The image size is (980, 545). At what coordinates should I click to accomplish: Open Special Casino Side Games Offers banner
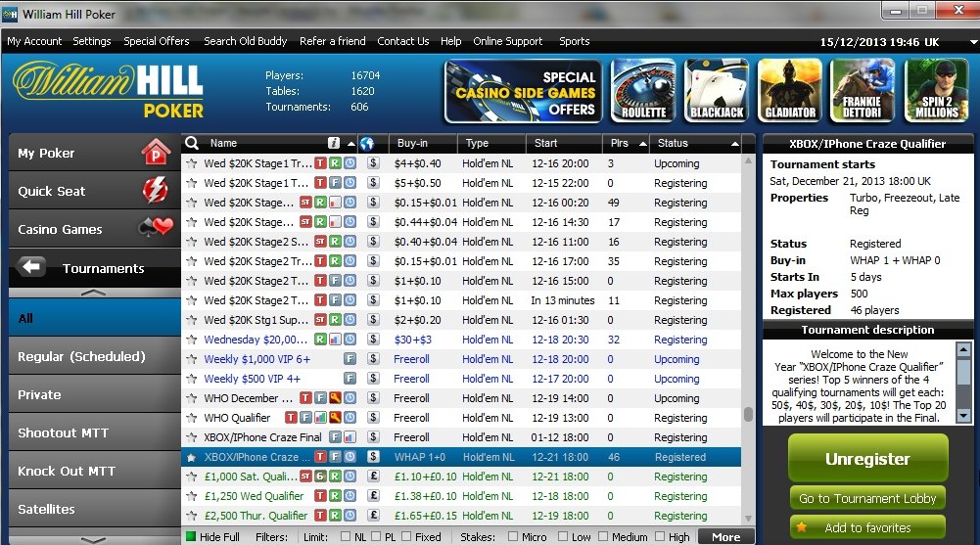coord(524,91)
